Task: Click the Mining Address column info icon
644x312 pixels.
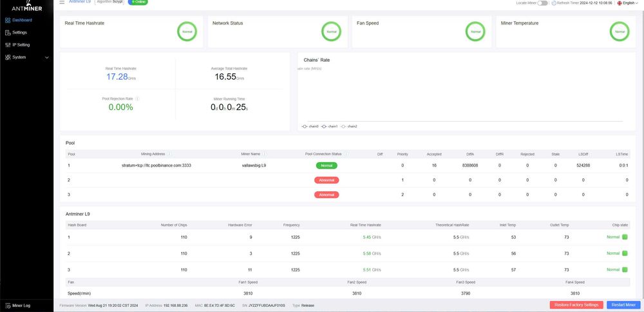Action: (x=169, y=154)
